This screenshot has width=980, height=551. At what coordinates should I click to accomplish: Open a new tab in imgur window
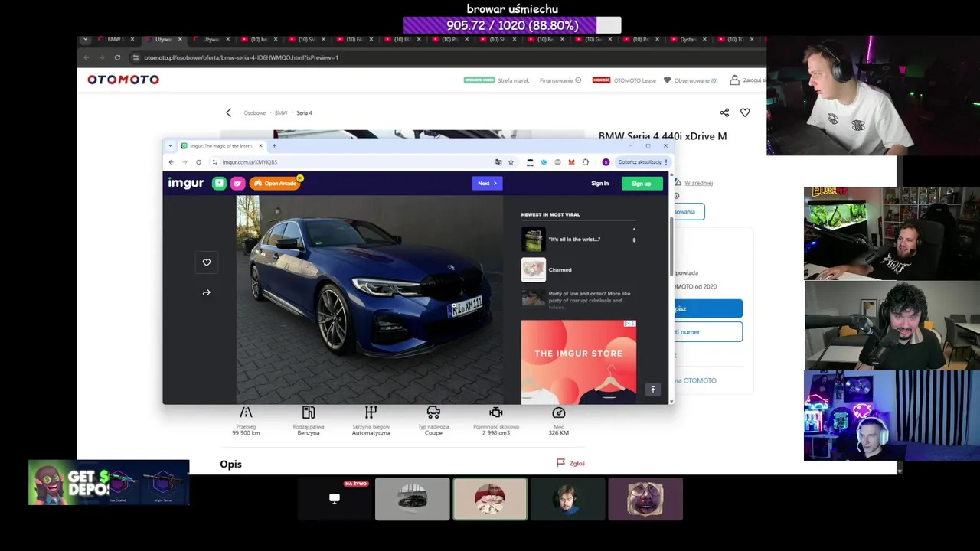(x=274, y=145)
